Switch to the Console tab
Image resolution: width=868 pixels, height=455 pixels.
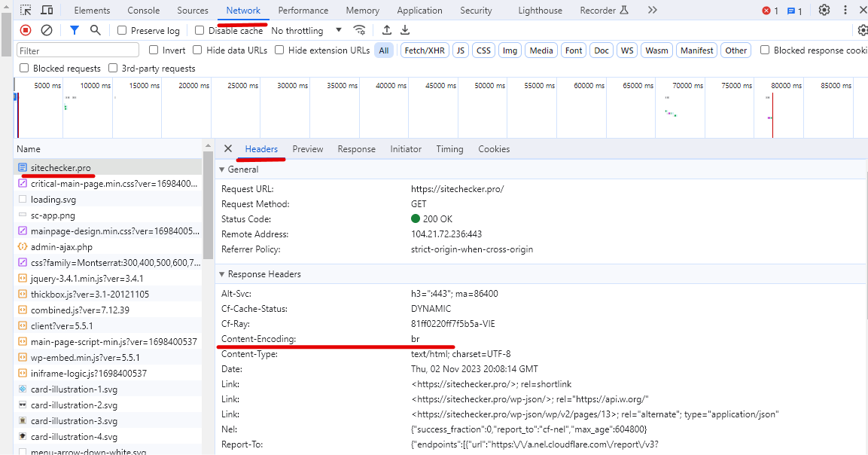pos(143,10)
